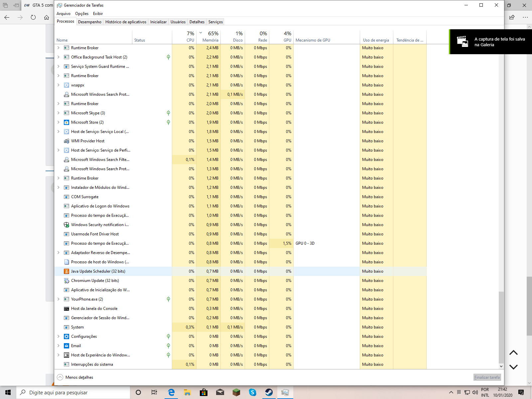Open the Windows Start menu
The width and height of the screenshot is (532, 399).
[8, 392]
